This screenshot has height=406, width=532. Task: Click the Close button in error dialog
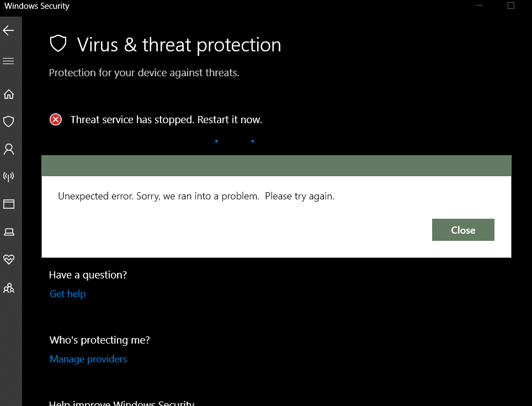pos(463,230)
